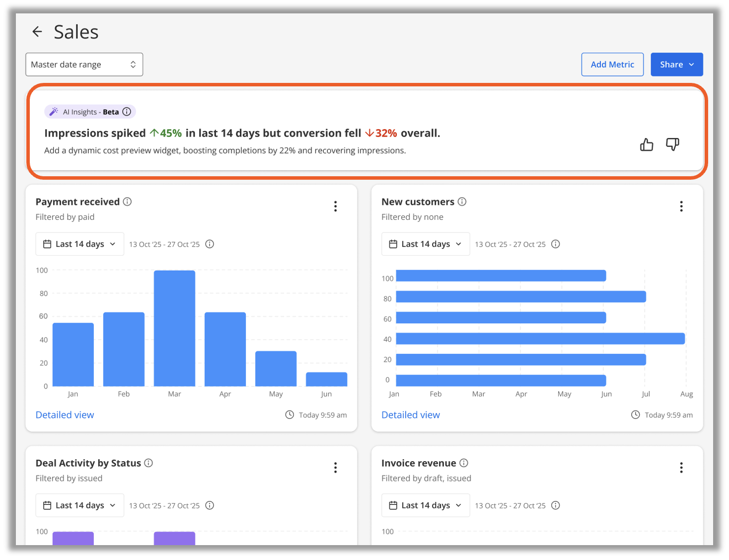This screenshot has width=729, height=560.
Task: Open New customers three-dot menu
Action: click(681, 207)
